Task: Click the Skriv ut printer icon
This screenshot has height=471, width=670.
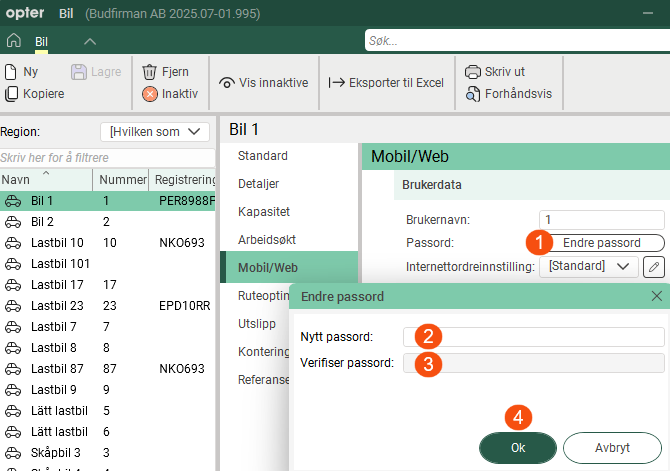Action: pos(473,72)
